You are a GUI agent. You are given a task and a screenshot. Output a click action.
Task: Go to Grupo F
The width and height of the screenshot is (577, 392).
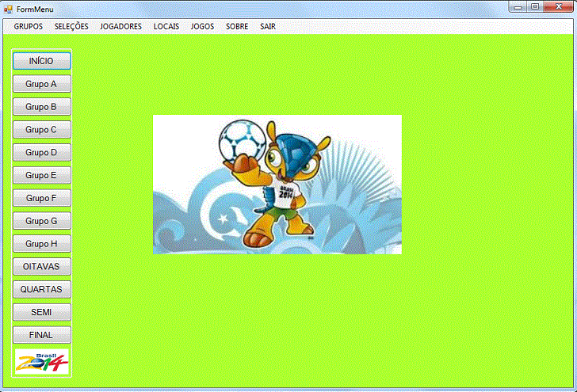[x=41, y=198]
